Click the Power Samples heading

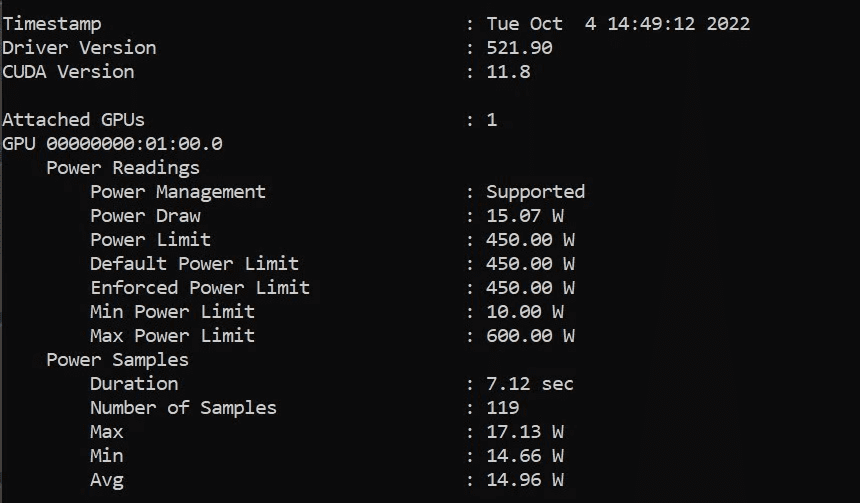117,360
